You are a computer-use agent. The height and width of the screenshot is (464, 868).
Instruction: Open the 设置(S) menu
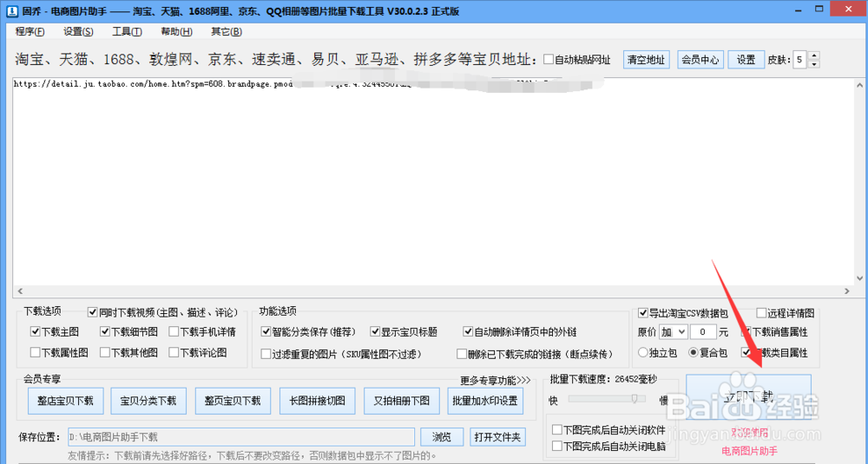78,31
